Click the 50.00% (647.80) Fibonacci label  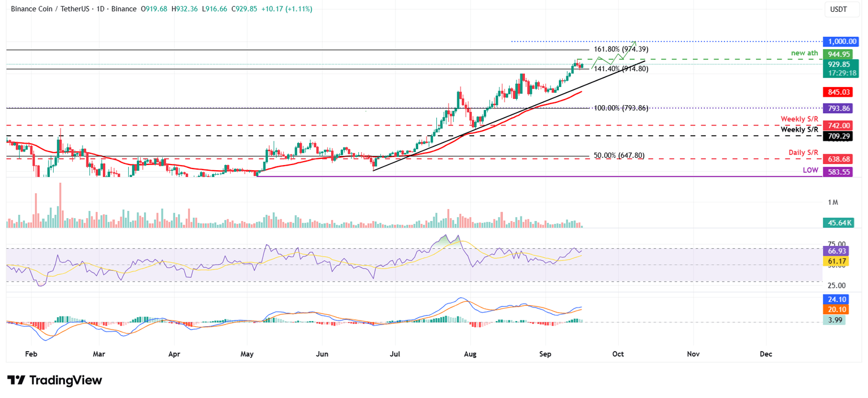619,155
